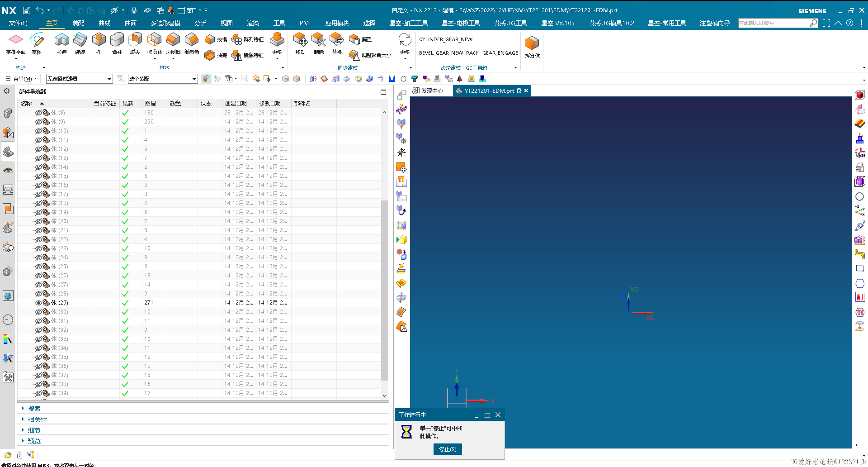The height and width of the screenshot is (467, 868).
Task: Click the Undo arrow icon
Action: click(x=40, y=10)
